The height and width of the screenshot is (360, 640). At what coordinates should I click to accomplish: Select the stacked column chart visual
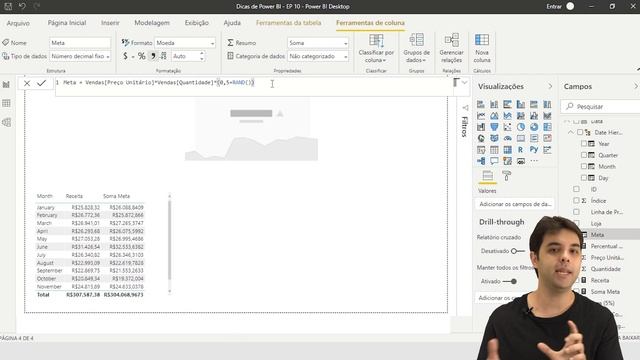[x=494, y=104]
